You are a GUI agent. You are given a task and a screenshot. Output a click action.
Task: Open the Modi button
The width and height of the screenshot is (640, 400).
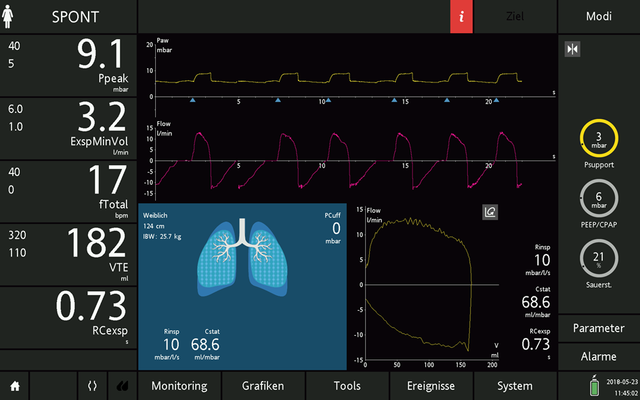click(599, 16)
